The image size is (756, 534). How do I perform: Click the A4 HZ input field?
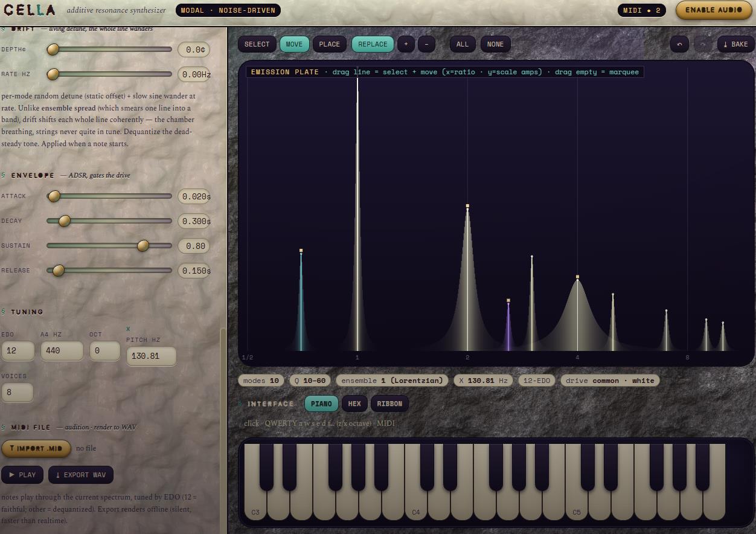[x=62, y=351]
